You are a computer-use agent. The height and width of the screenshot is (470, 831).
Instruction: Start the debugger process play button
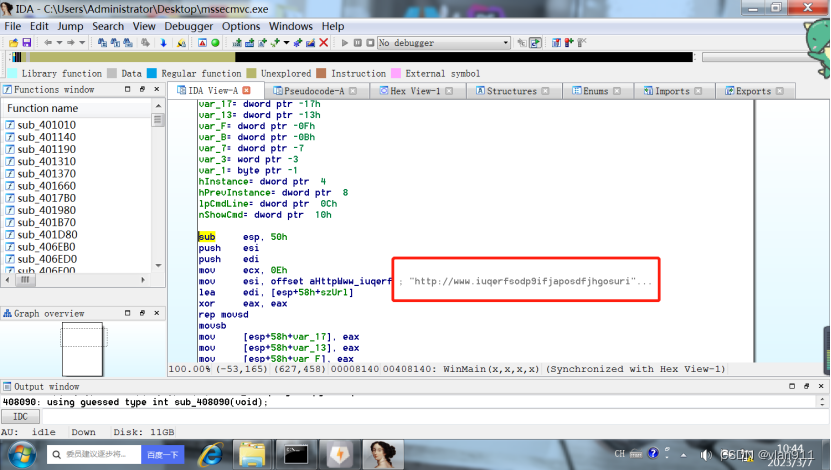344,42
